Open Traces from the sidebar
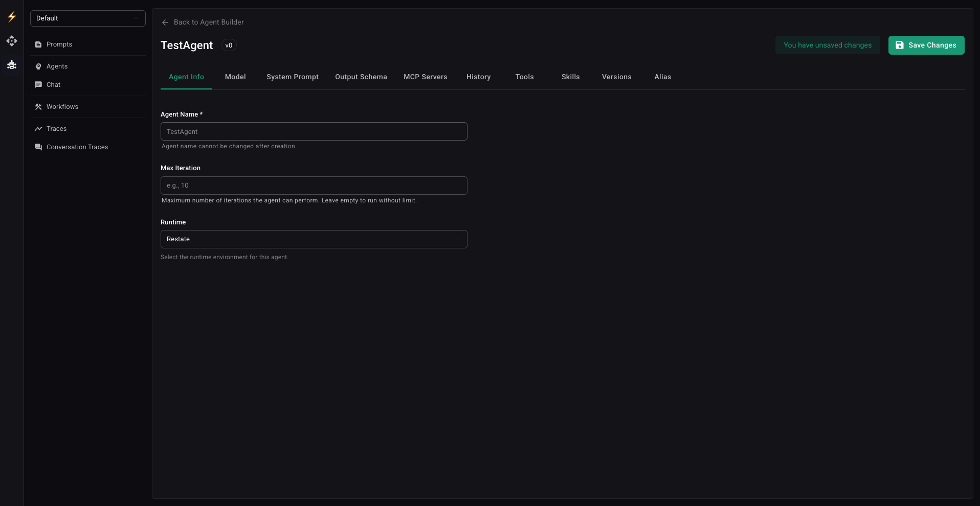The image size is (980, 506). [56, 128]
